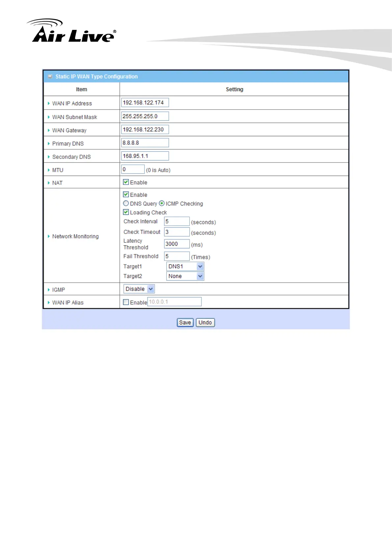Image resolution: width=392 pixels, height=554 pixels.
Task: Select the ICMP Checking radio button
Action: point(162,203)
